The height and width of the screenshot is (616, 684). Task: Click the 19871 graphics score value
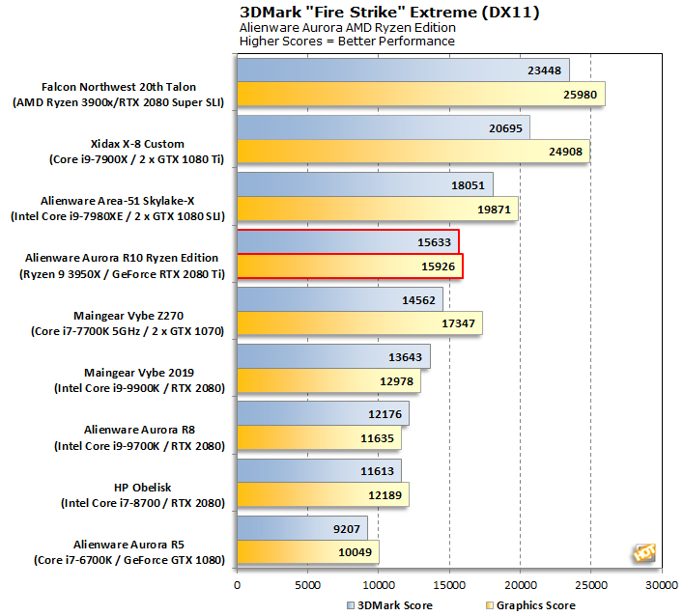point(494,210)
